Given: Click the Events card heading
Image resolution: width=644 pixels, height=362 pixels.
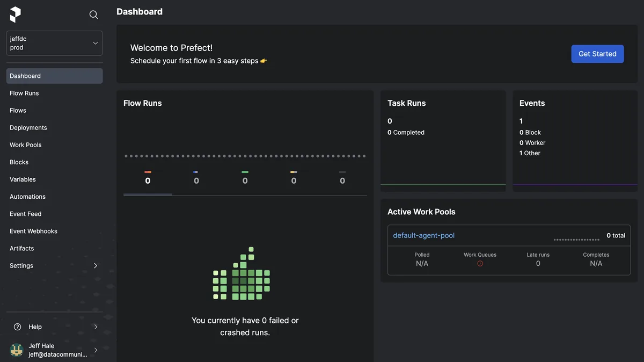Looking at the screenshot, I should pyautogui.click(x=532, y=103).
